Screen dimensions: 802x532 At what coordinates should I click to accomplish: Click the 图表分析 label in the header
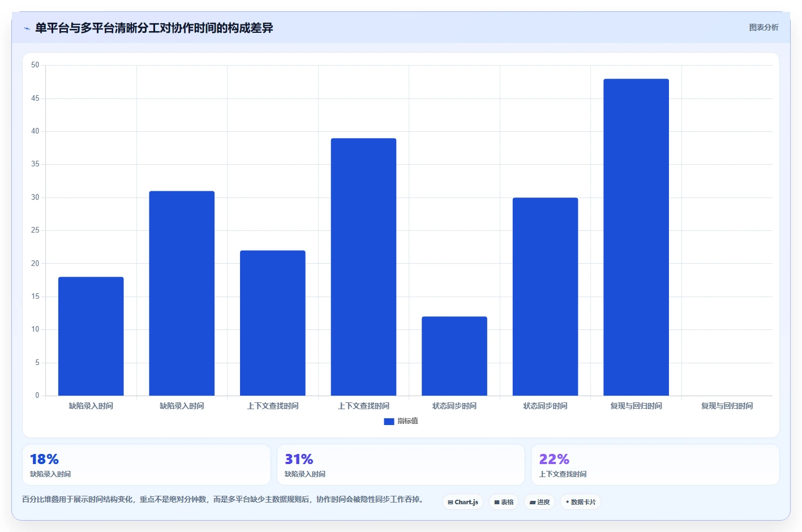coord(764,27)
